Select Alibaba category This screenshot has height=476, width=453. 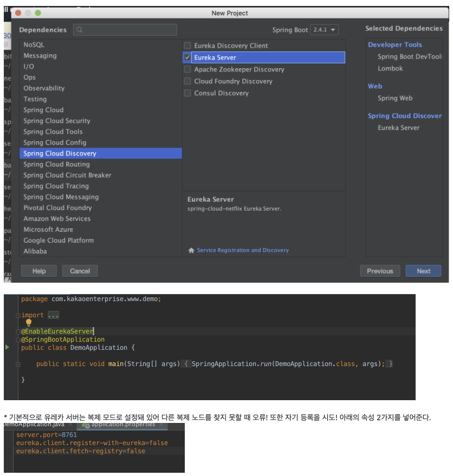pos(101,251)
